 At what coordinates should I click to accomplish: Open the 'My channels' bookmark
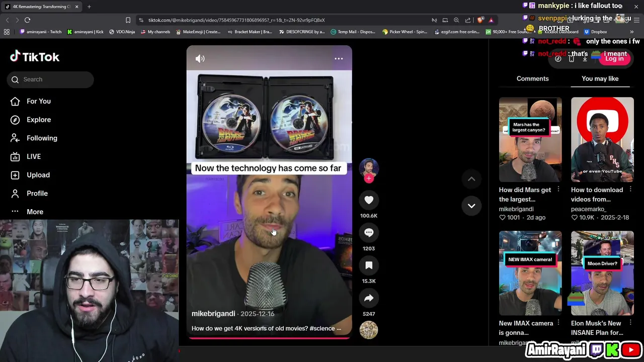tap(155, 32)
